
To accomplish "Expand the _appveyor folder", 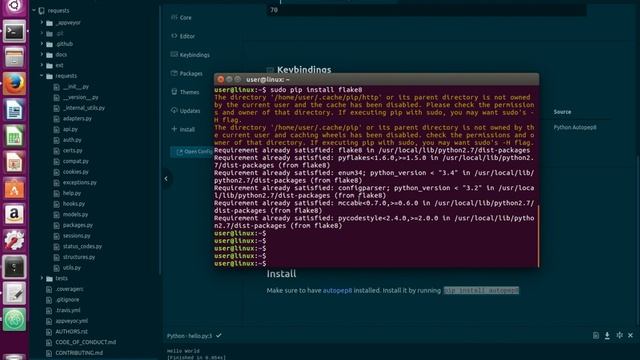I will 42,22.
